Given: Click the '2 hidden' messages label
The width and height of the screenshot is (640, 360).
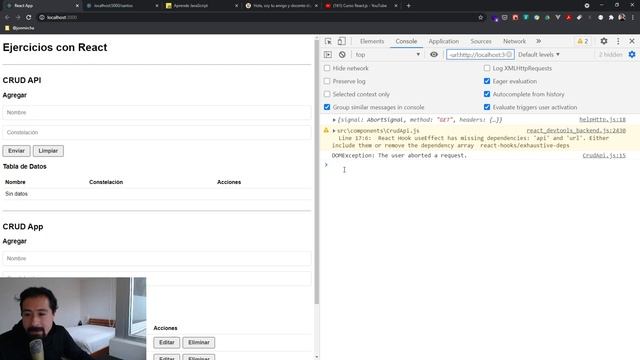Looking at the screenshot, I should pyautogui.click(x=610, y=54).
